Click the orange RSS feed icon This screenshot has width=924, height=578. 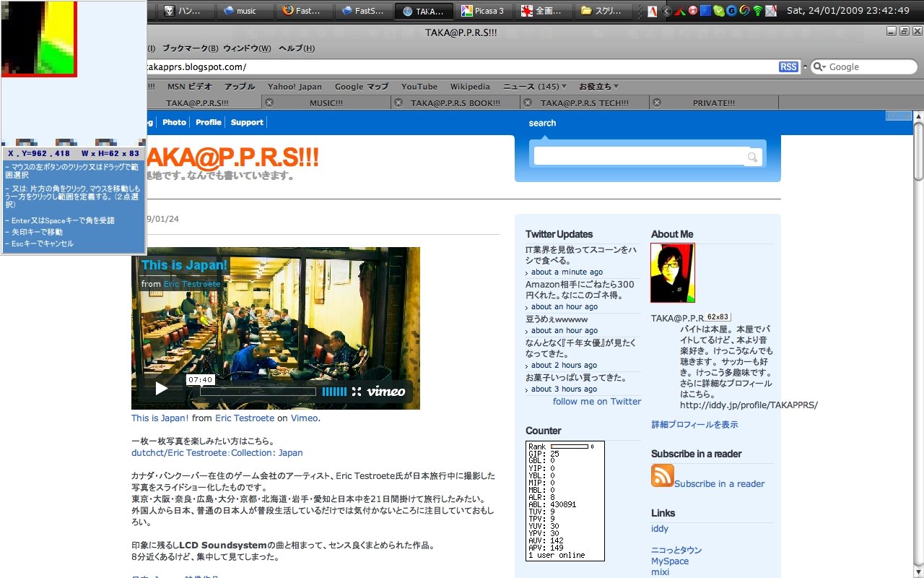click(x=662, y=475)
